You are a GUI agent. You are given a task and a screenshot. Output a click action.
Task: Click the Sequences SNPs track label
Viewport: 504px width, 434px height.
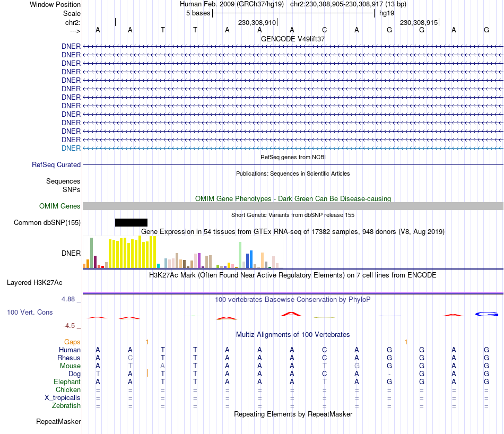point(63,186)
